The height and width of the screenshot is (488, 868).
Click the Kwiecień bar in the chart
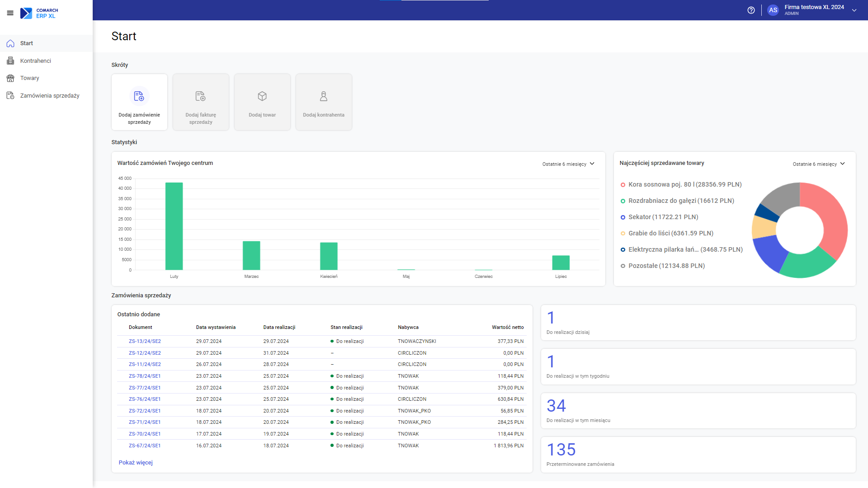click(329, 256)
